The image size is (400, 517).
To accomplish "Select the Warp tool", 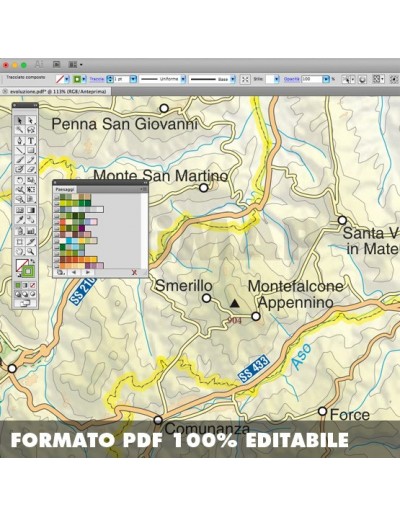I will click(x=20, y=190).
